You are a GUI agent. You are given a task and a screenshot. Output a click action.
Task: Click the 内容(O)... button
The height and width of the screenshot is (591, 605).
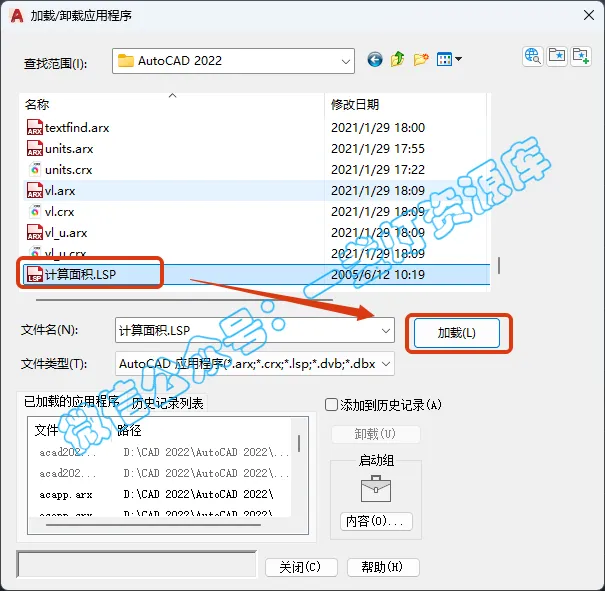[x=376, y=522]
